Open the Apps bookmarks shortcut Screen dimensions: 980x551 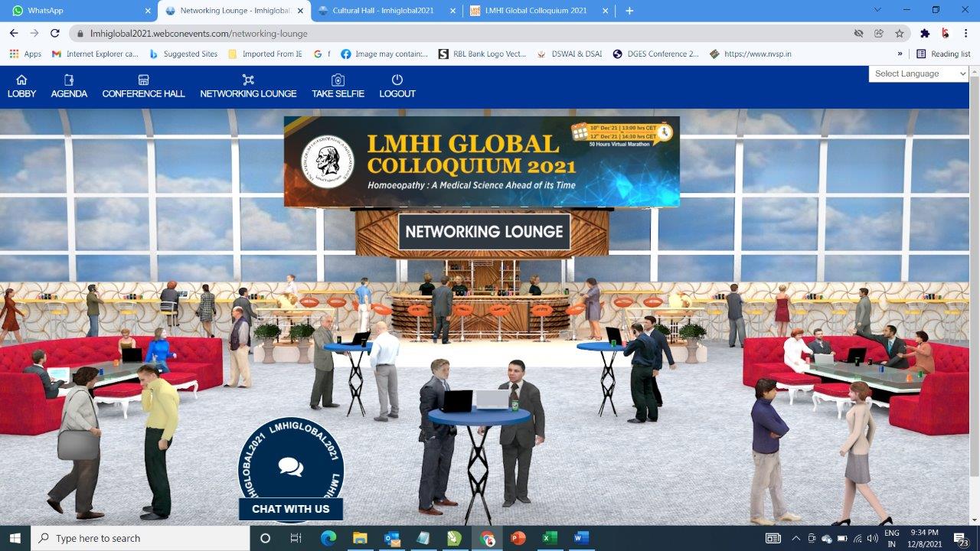(x=25, y=54)
